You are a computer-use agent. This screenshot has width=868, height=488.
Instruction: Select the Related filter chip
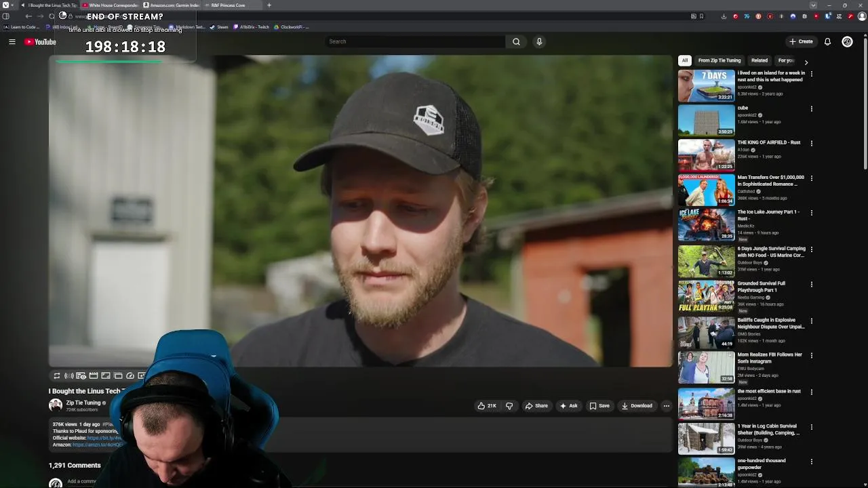(759, 60)
